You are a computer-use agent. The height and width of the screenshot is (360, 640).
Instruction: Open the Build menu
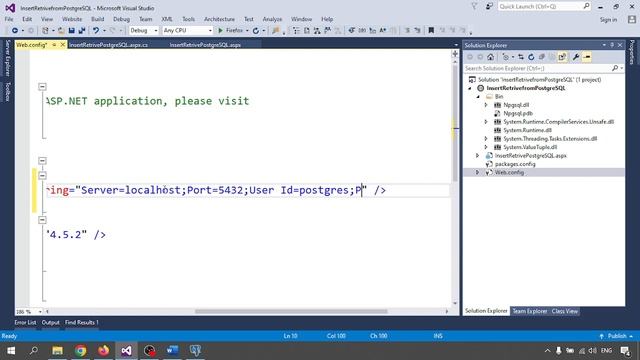[98, 19]
